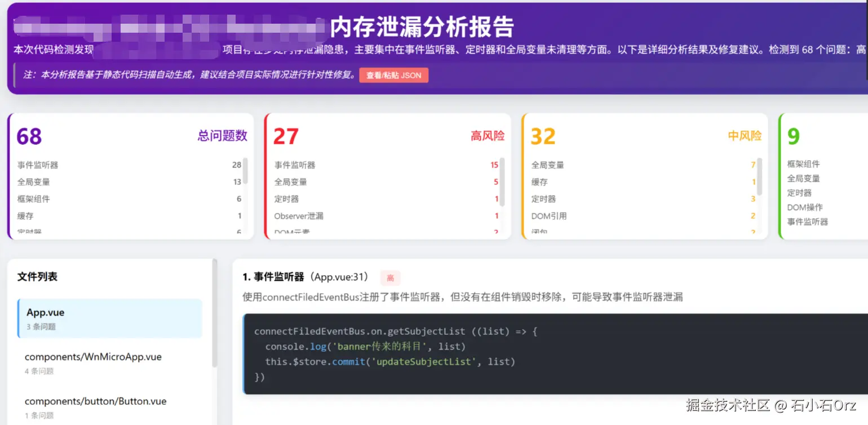Click 缓存 row in medium-risk card
This screenshot has height=425, width=868.
pos(643,182)
